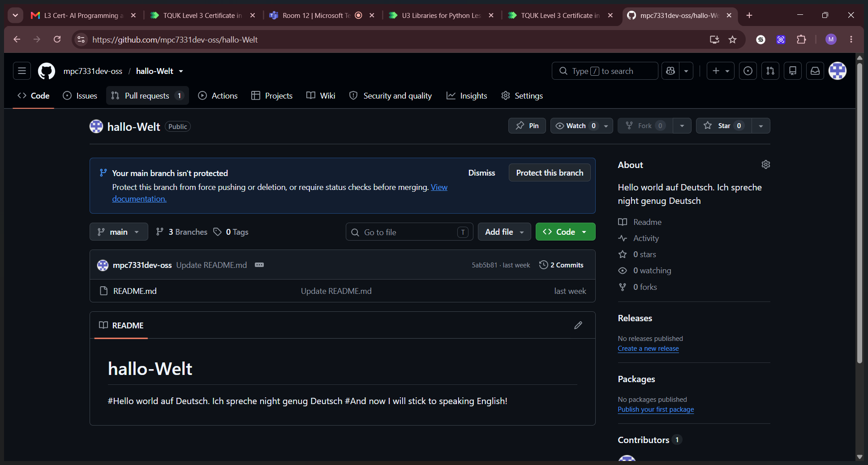Open the Actions tab

(218, 95)
